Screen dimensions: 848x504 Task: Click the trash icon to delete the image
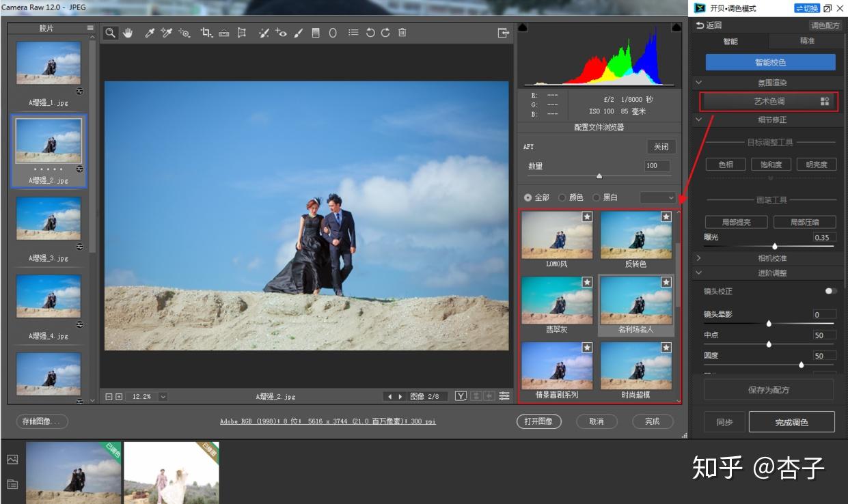402,33
